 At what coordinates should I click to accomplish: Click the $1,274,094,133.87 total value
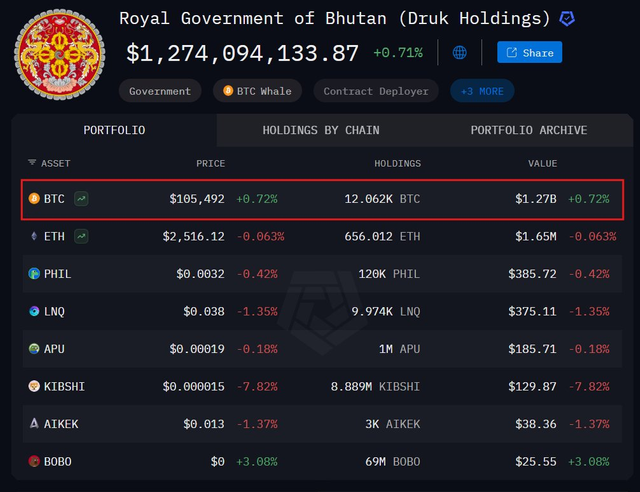[x=242, y=53]
